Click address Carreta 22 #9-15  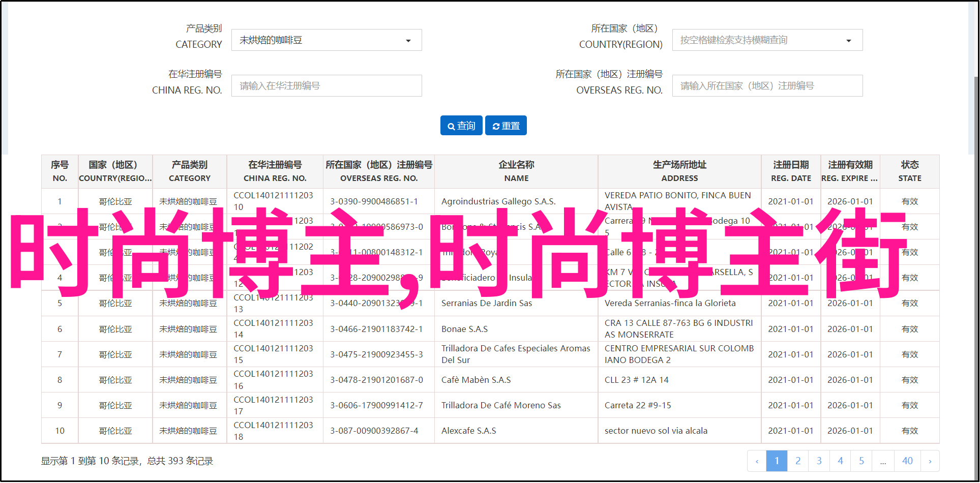click(638, 405)
